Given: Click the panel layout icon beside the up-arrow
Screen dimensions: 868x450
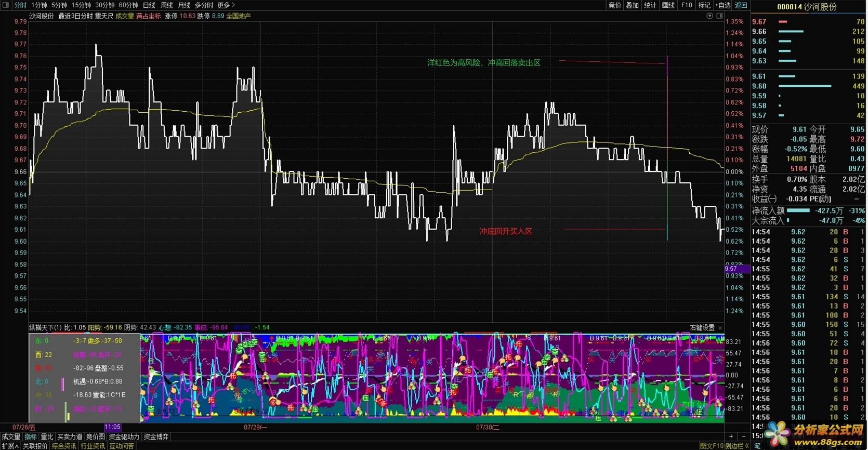Looking at the screenshot, I should pyautogui.click(x=719, y=16).
